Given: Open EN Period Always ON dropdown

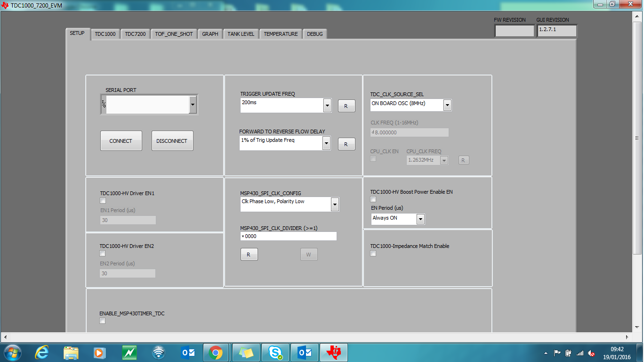Looking at the screenshot, I should (420, 219).
